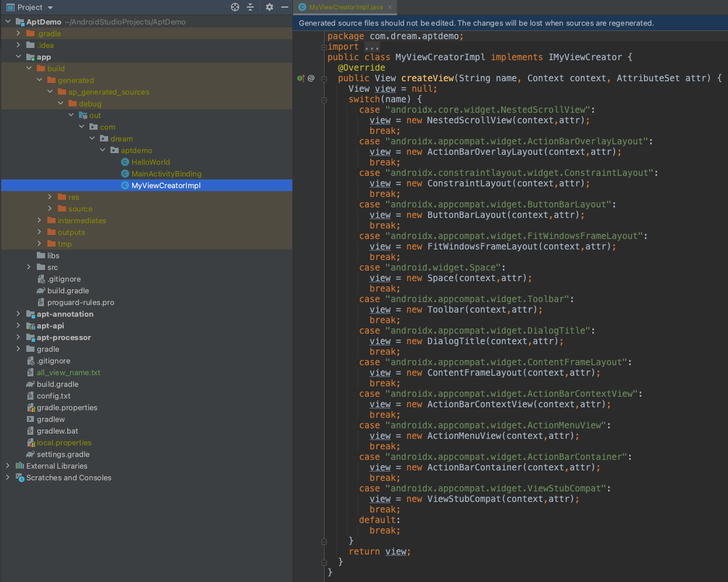
Task: Click the "android.widget.Space" case string
Action: [444, 268]
